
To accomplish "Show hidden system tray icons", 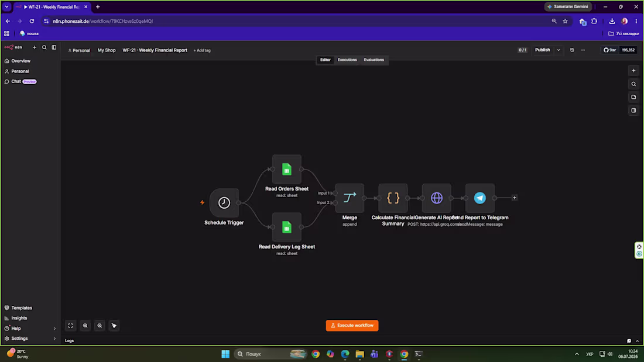I will point(577,354).
